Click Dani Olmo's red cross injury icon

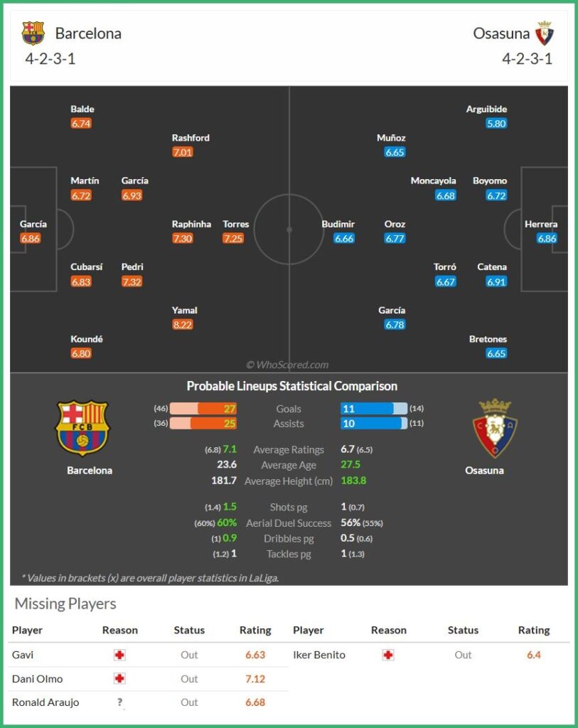pos(119,679)
